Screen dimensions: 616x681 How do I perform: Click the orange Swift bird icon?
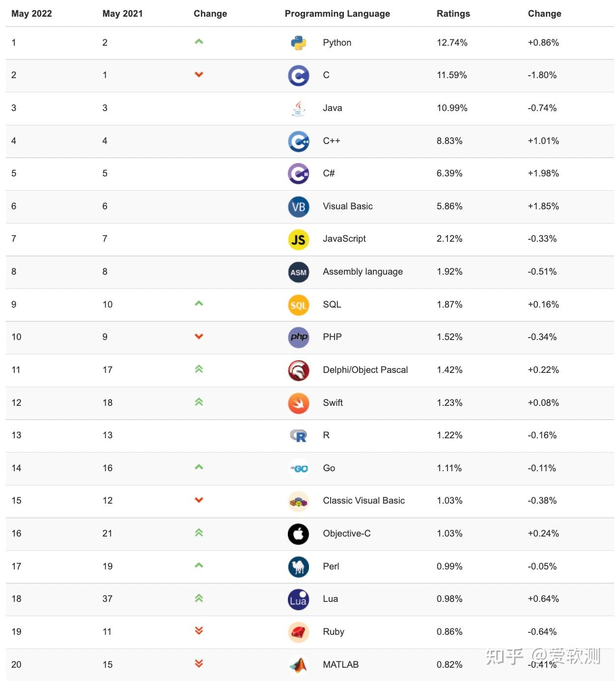pos(298,403)
